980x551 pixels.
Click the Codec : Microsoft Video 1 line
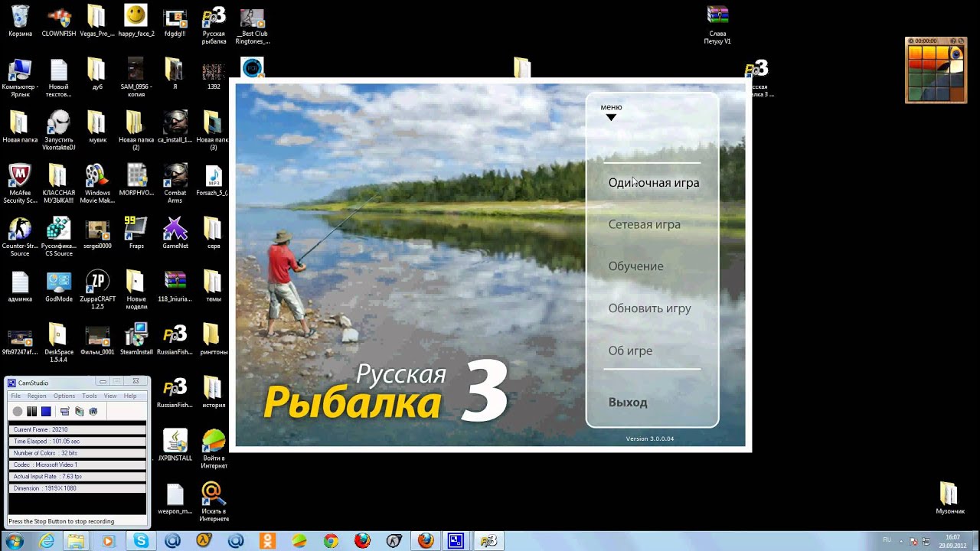coord(77,465)
